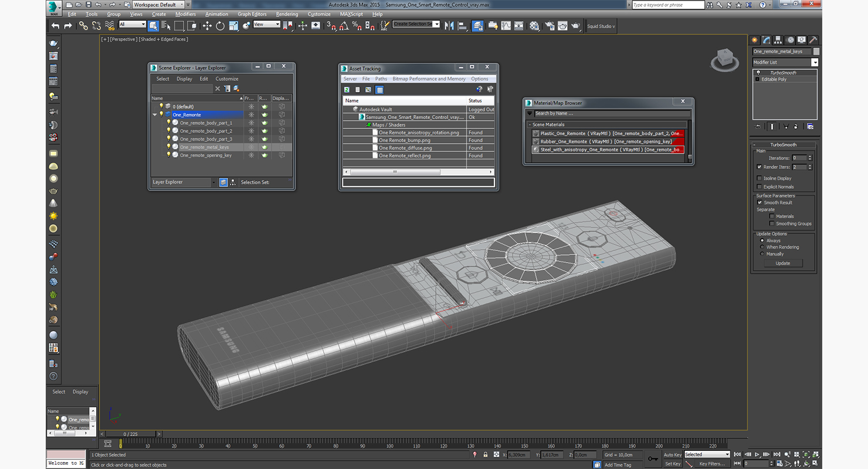Activate Bind to Space Warp tool
The image size is (868, 469).
pyautogui.click(x=110, y=26)
